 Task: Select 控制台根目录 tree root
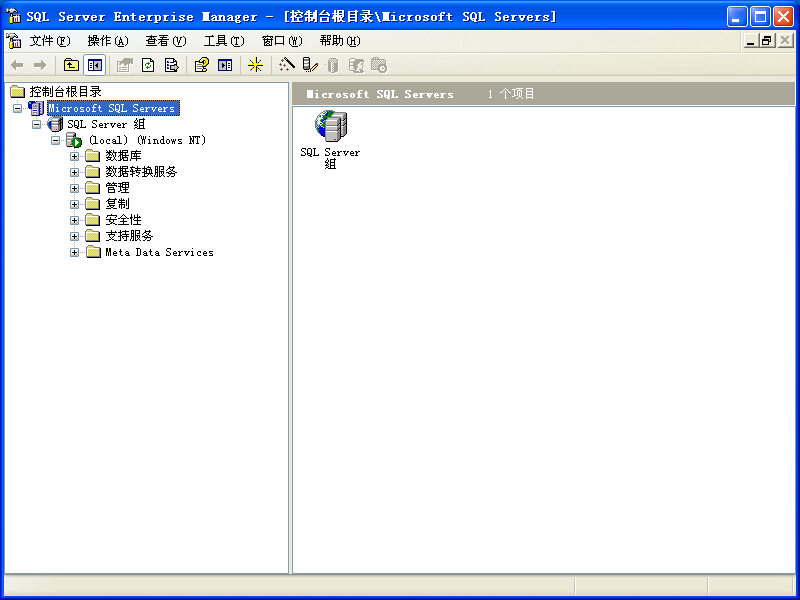(65, 92)
